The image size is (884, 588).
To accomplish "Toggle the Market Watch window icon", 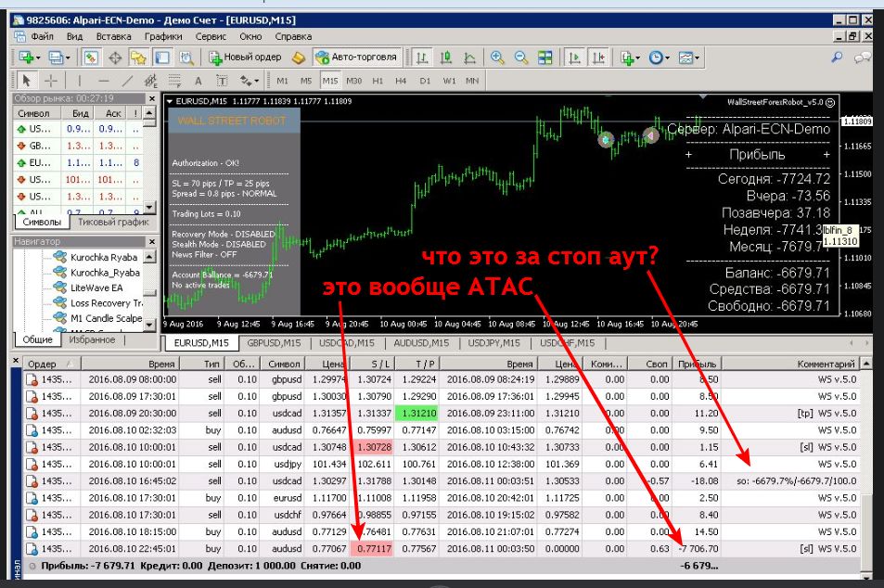I will (91, 57).
